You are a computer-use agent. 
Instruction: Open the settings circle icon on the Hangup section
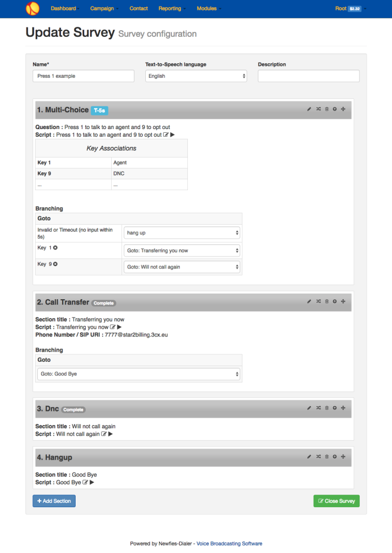(335, 456)
